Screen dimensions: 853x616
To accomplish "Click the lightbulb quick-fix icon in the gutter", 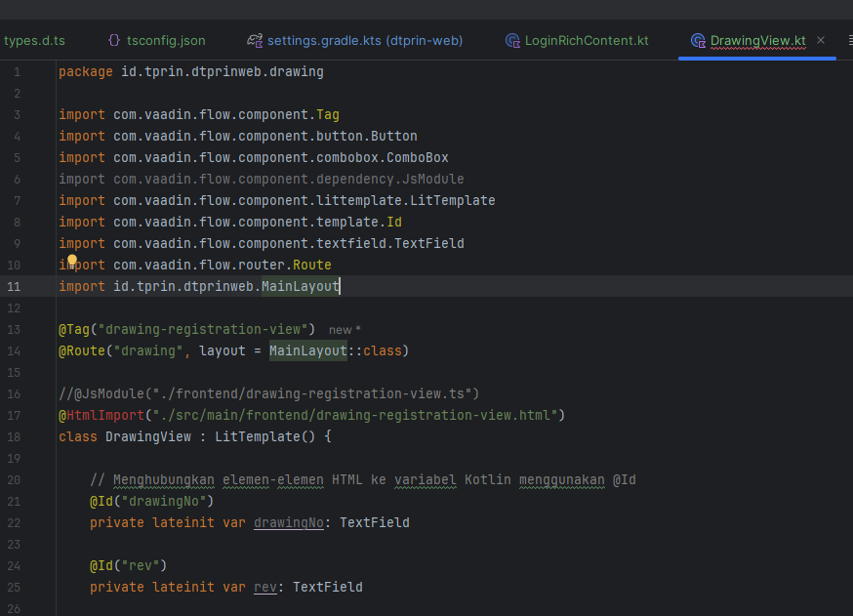I will click(x=71, y=262).
